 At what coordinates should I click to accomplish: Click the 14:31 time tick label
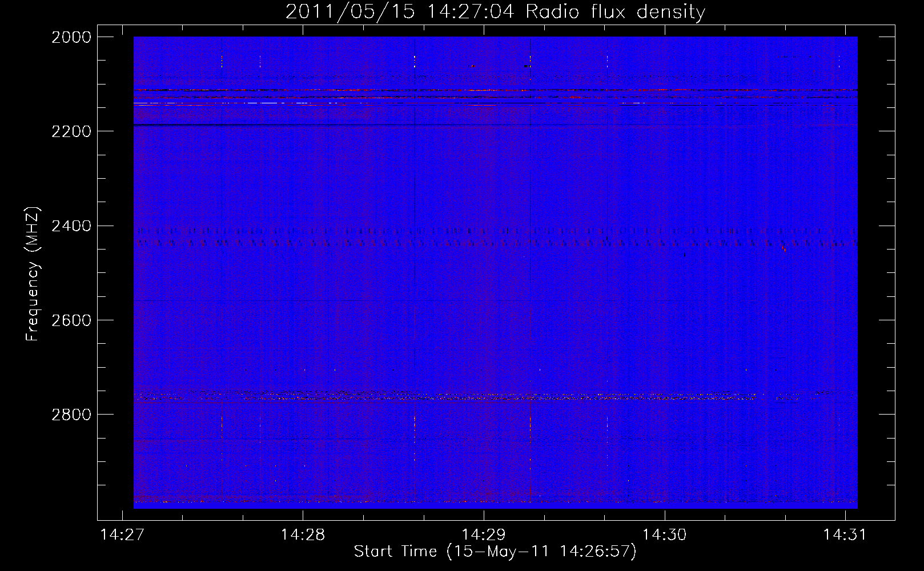[845, 535]
